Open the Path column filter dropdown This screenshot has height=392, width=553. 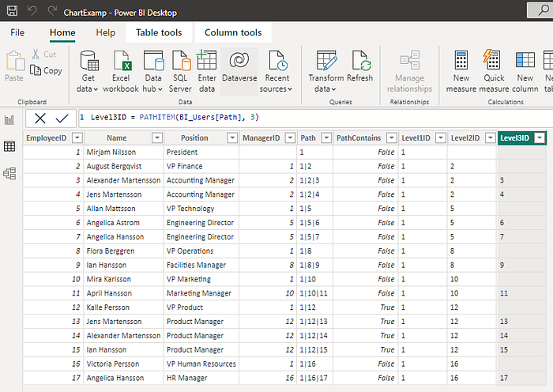327,138
